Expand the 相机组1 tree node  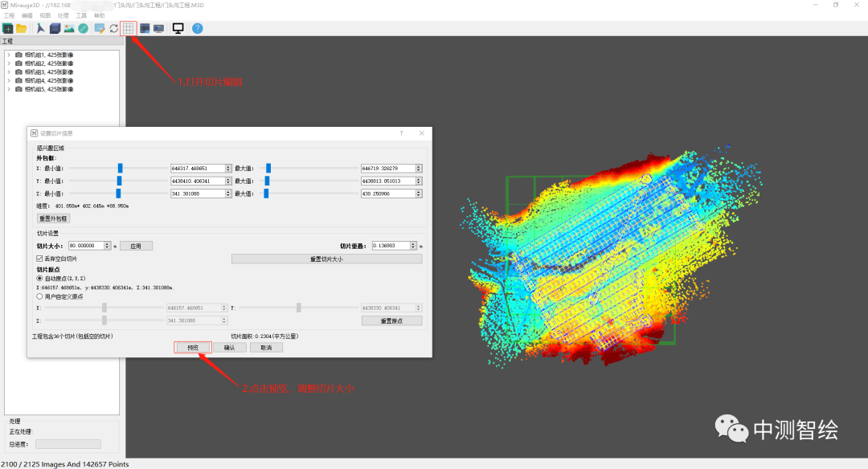coord(9,55)
